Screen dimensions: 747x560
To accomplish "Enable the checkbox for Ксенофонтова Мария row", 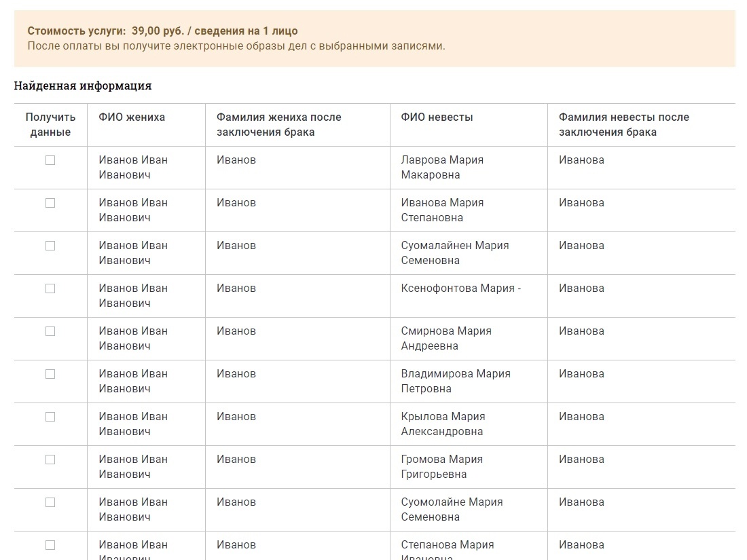I will [50, 288].
